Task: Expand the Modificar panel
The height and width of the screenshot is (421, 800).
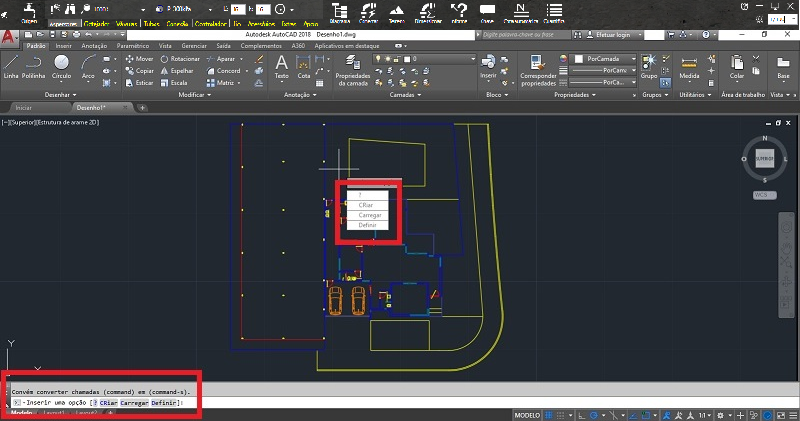Action: coord(195,95)
